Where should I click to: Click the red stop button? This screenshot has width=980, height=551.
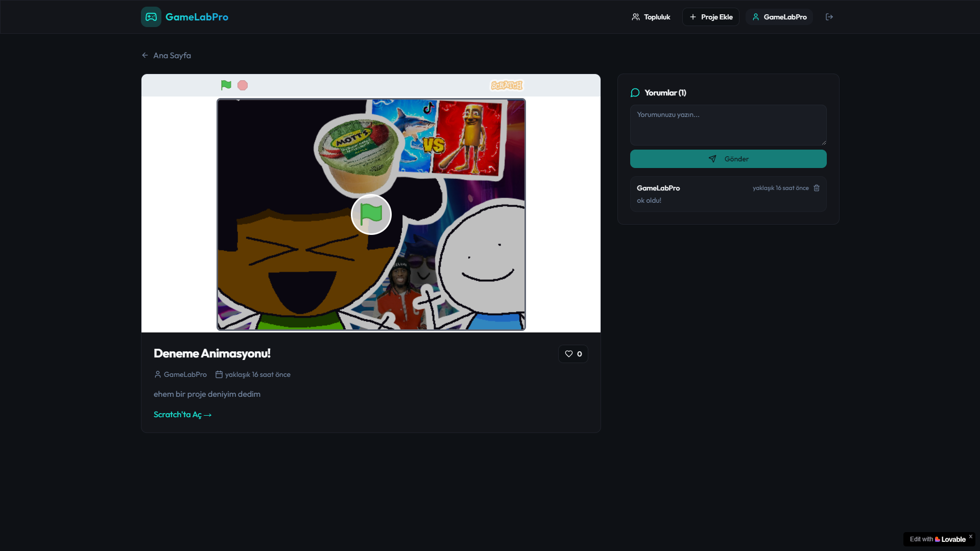243,85
